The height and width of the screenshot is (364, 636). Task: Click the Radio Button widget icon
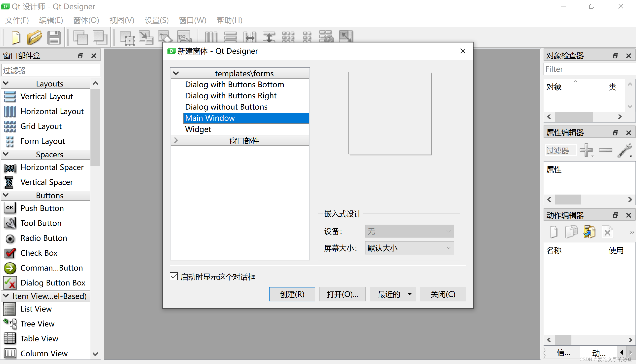(x=10, y=239)
